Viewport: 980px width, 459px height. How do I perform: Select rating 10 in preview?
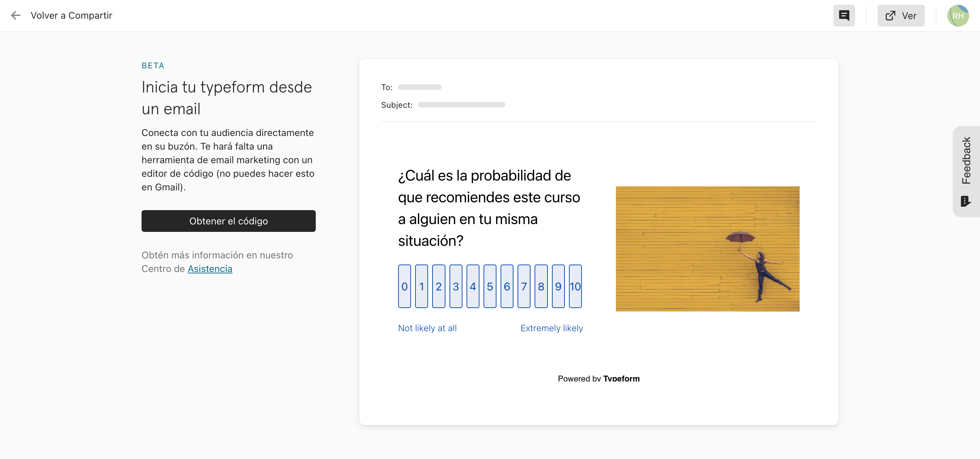(575, 286)
